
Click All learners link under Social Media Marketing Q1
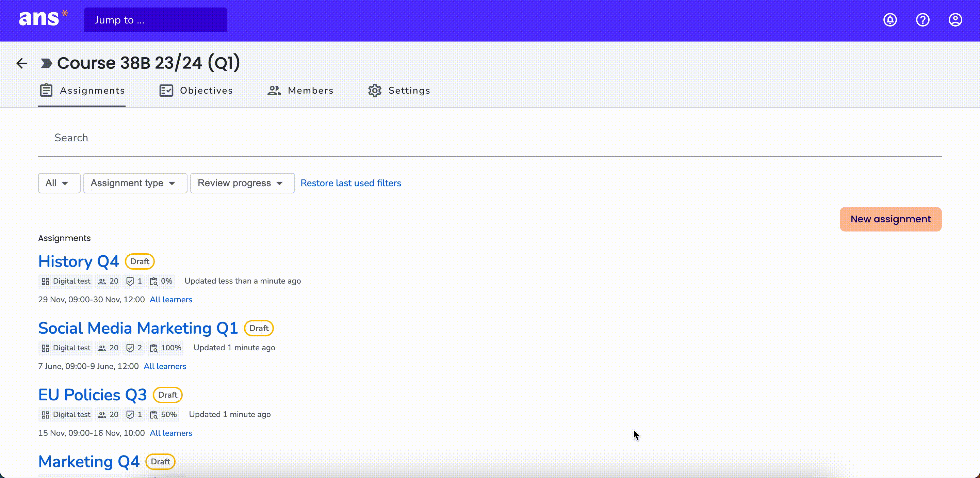pyautogui.click(x=165, y=366)
